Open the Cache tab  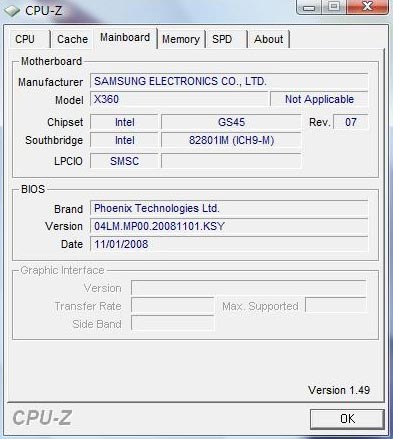72,39
